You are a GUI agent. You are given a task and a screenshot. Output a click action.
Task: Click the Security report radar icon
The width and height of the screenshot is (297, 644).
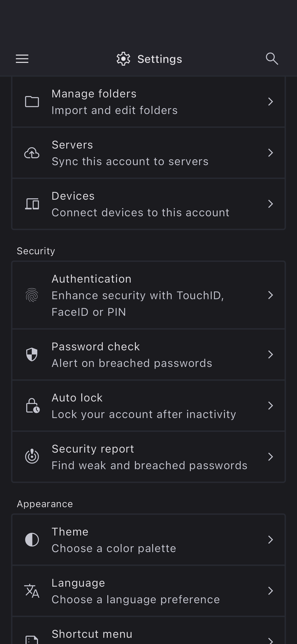[x=32, y=457]
